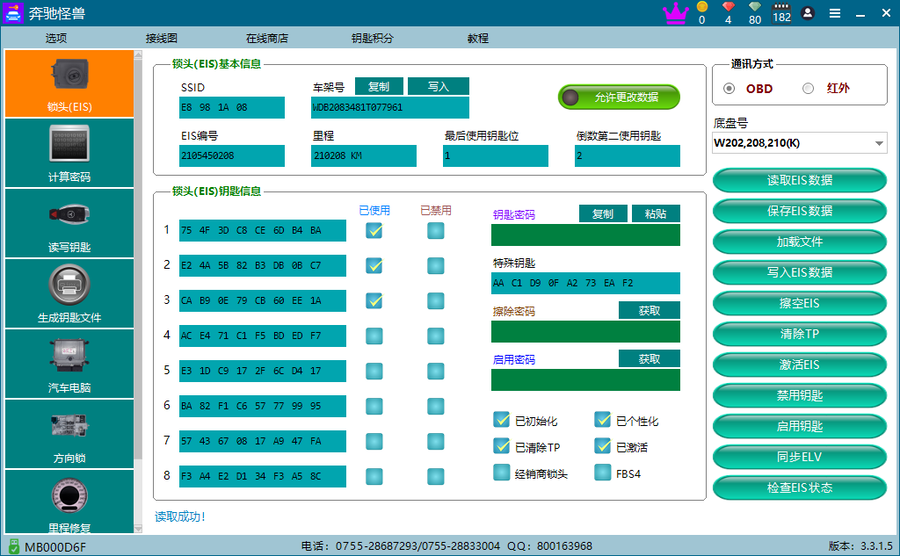Click the sidebar vertical scrollbar
900x556 pixels.
point(138,250)
